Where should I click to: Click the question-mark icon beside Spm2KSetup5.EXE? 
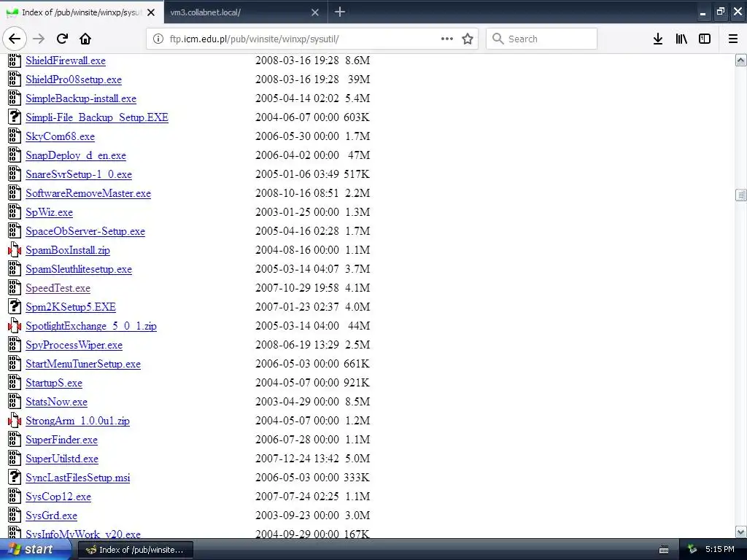click(15, 306)
